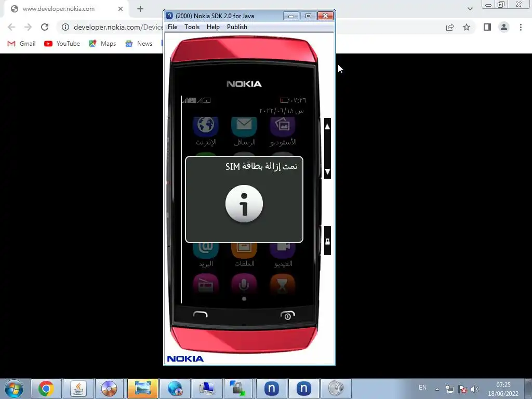Click second Nokia SDK taskbar icon
Image resolution: width=532 pixels, height=399 pixels.
point(303,389)
